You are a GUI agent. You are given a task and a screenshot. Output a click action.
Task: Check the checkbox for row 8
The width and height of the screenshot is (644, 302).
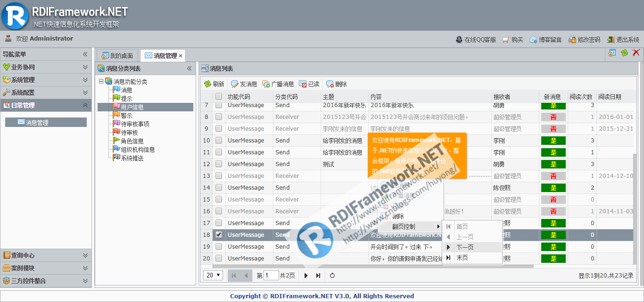219,117
